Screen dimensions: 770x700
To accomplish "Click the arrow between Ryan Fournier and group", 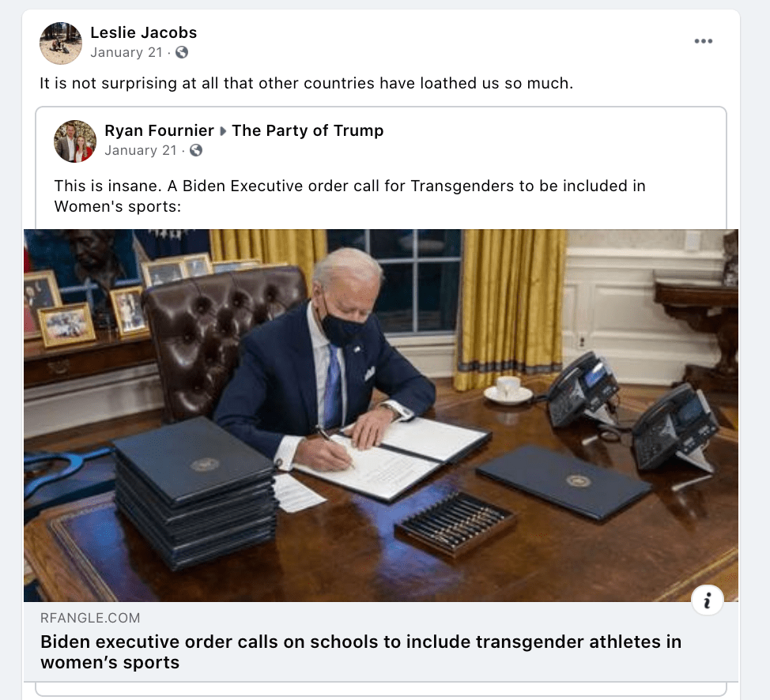I will coord(223,131).
